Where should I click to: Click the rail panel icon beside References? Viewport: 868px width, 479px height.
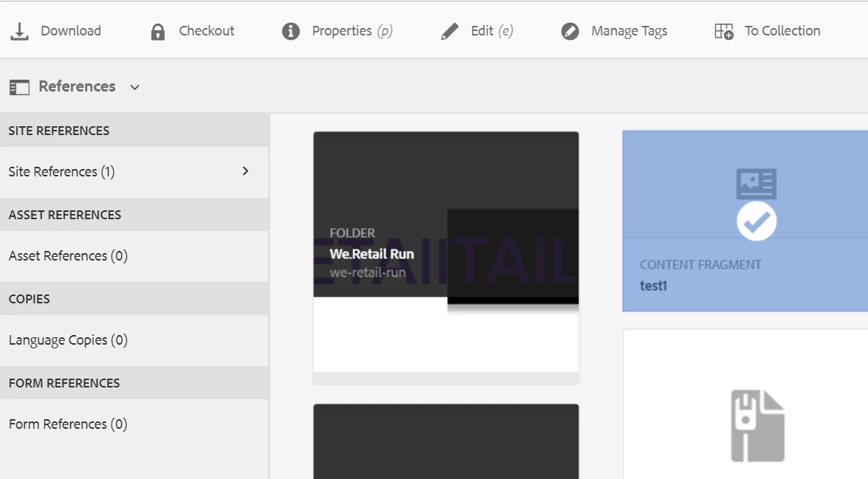point(19,87)
